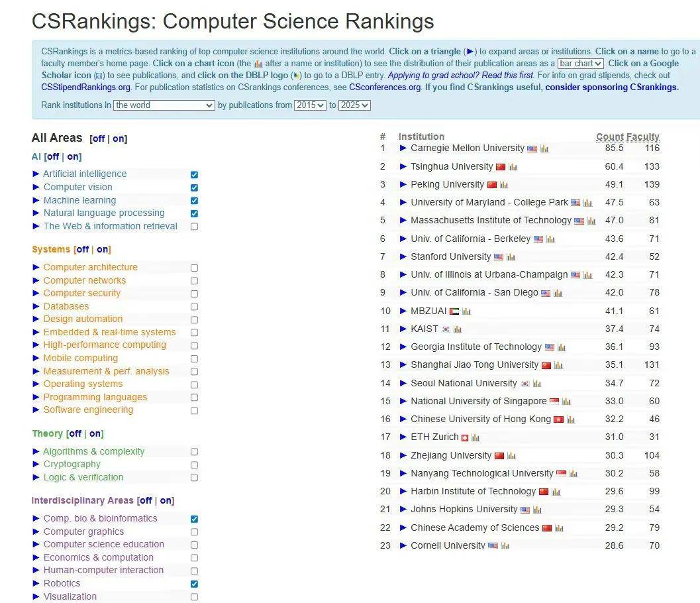Click the Visualization area label
The height and width of the screenshot is (603, 700).
pos(70,597)
